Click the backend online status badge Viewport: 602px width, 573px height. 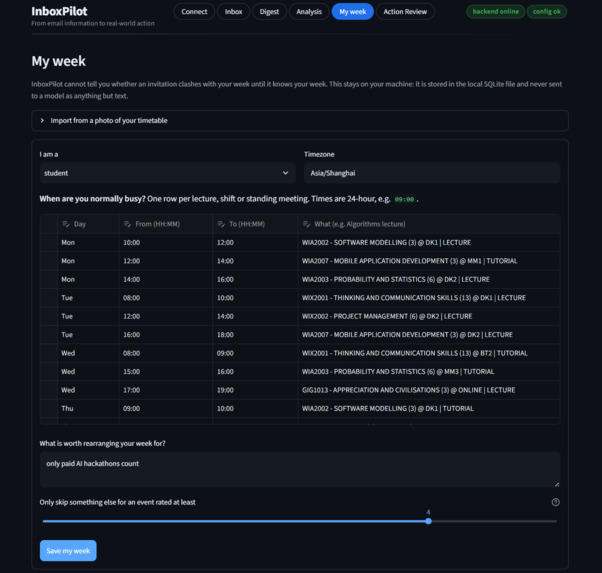pos(495,12)
